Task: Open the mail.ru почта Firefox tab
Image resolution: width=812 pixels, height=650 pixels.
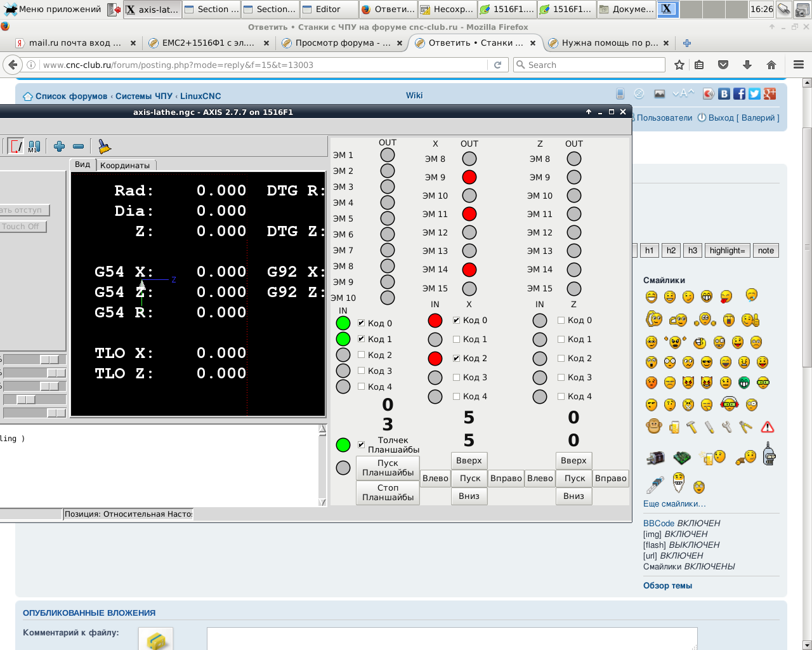Action: coord(76,43)
